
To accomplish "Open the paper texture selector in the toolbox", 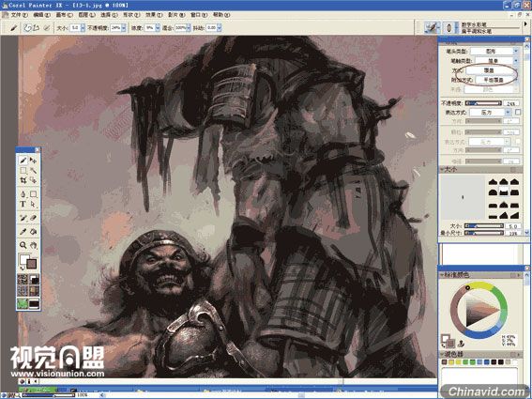I will click(23, 280).
